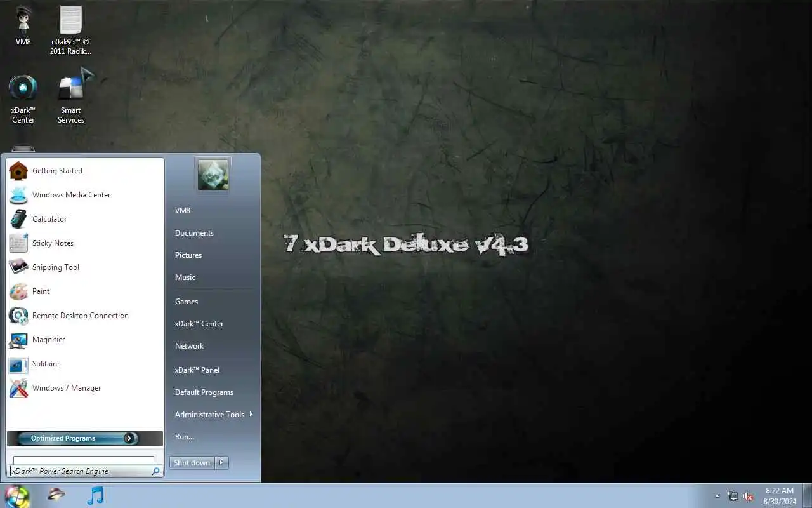This screenshot has width=812, height=508.
Task: Launch the Magnifier icon
Action: [18, 340]
